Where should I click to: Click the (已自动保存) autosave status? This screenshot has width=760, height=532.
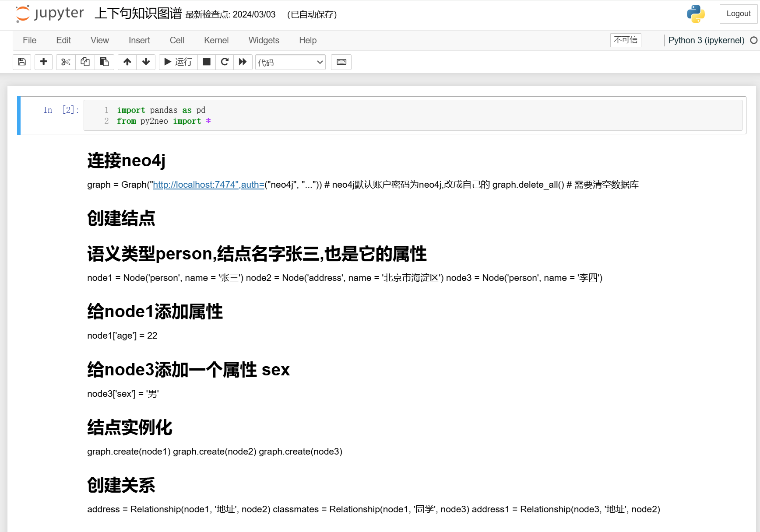(312, 14)
